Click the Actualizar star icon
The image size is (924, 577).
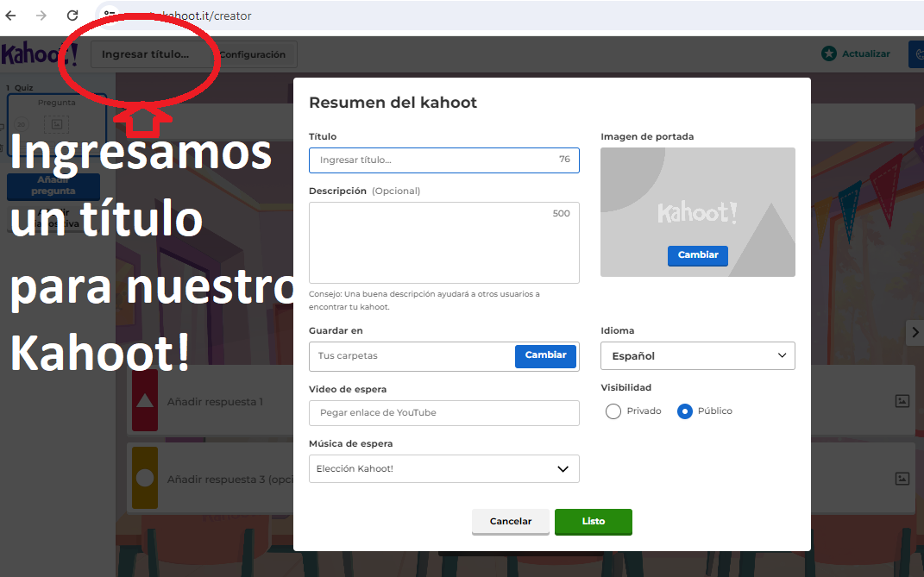(x=828, y=53)
